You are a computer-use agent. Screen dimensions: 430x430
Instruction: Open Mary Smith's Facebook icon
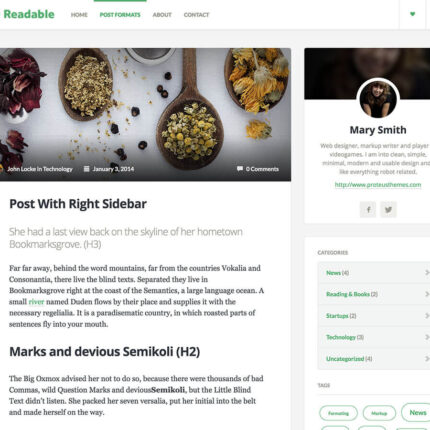(368, 210)
